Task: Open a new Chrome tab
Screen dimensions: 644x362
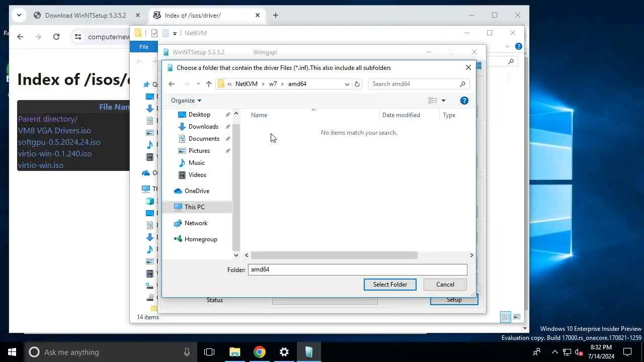Action: pyautogui.click(x=275, y=15)
